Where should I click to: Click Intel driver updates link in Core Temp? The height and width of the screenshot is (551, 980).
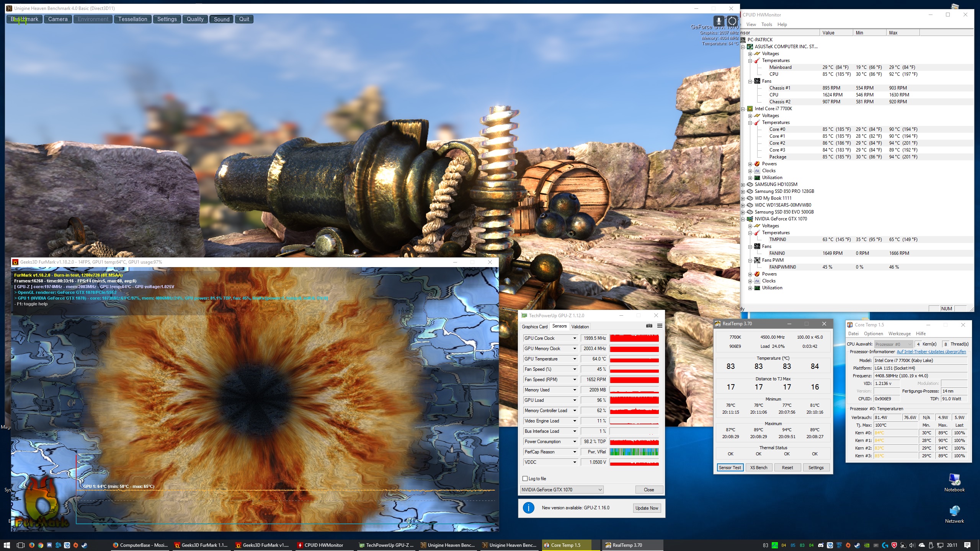tap(931, 352)
